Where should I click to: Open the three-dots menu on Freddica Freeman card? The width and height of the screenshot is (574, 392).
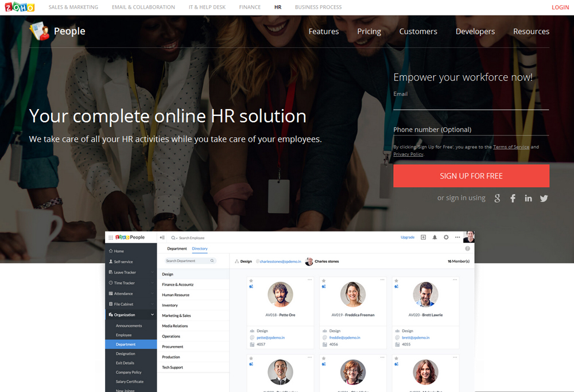[x=382, y=280]
